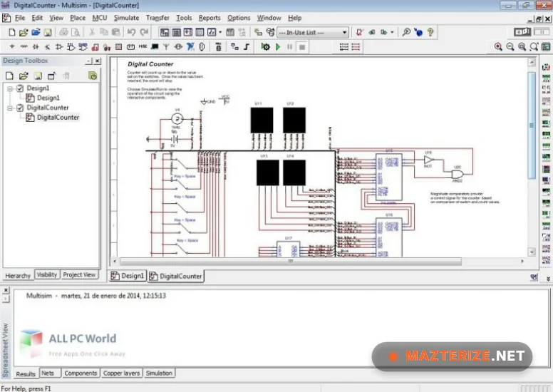Click new design icon in Design Toolbox
553x392 pixels.
[x=9, y=76]
